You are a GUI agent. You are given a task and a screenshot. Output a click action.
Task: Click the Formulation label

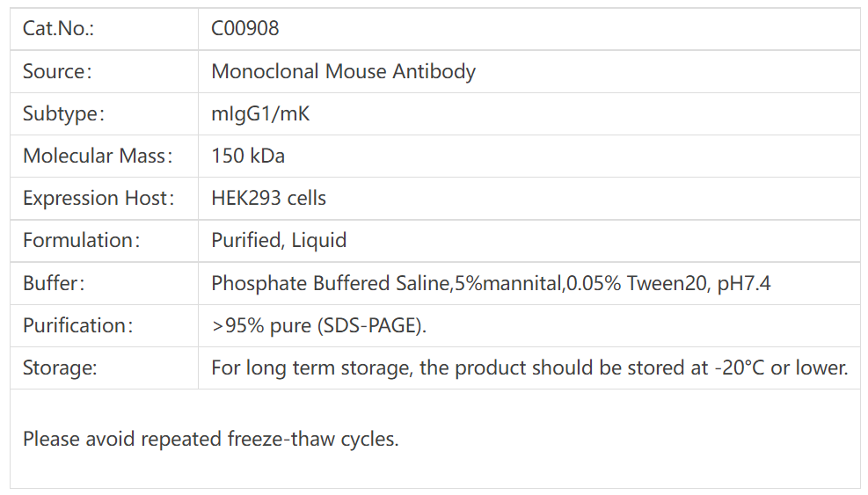81,240
